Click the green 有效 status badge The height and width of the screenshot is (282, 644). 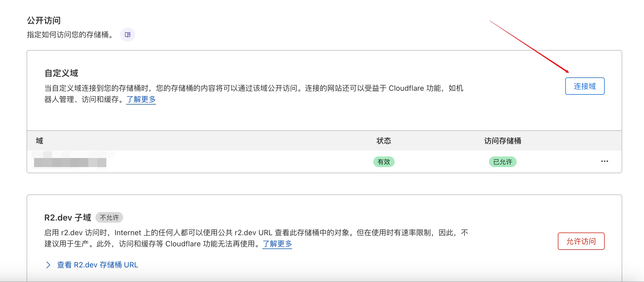pyautogui.click(x=384, y=161)
